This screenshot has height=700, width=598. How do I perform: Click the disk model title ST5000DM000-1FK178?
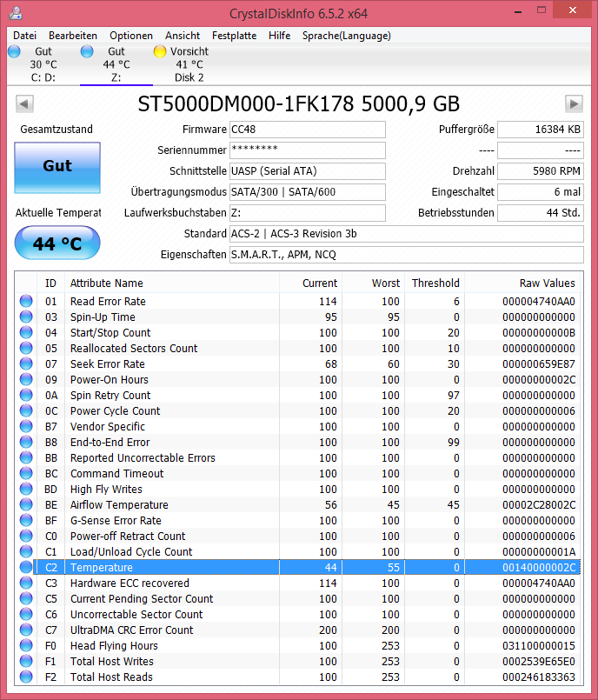(x=246, y=104)
